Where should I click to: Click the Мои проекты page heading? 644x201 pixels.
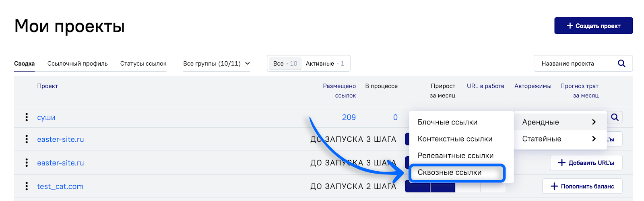coord(70,26)
